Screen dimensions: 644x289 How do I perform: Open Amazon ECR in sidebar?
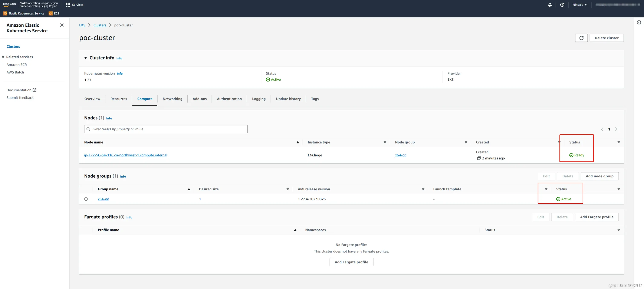point(16,65)
